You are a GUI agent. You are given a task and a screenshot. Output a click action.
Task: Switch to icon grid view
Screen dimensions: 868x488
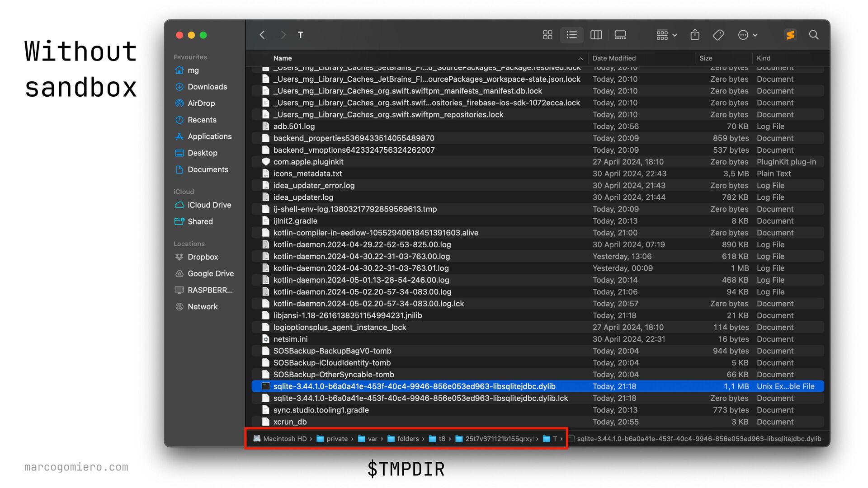click(547, 35)
